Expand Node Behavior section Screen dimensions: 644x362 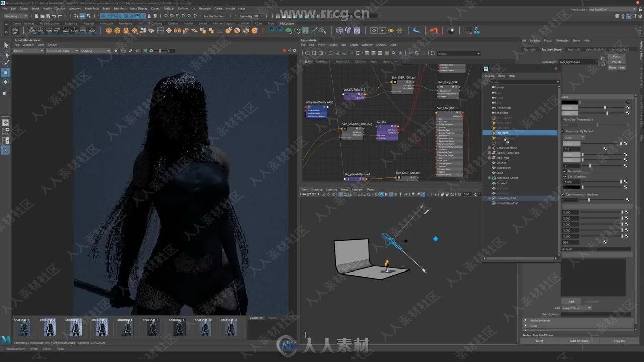coord(526,320)
